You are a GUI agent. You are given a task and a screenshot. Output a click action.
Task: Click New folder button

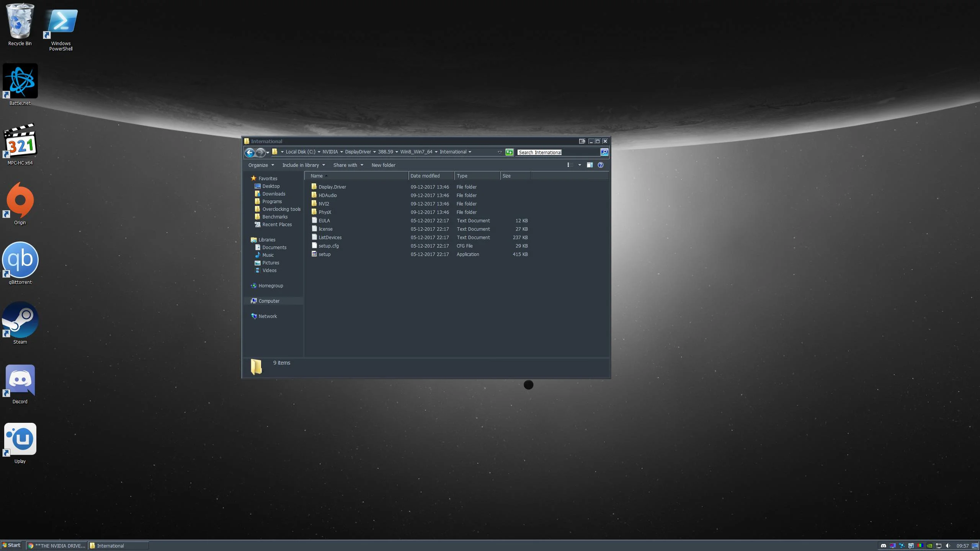(383, 165)
